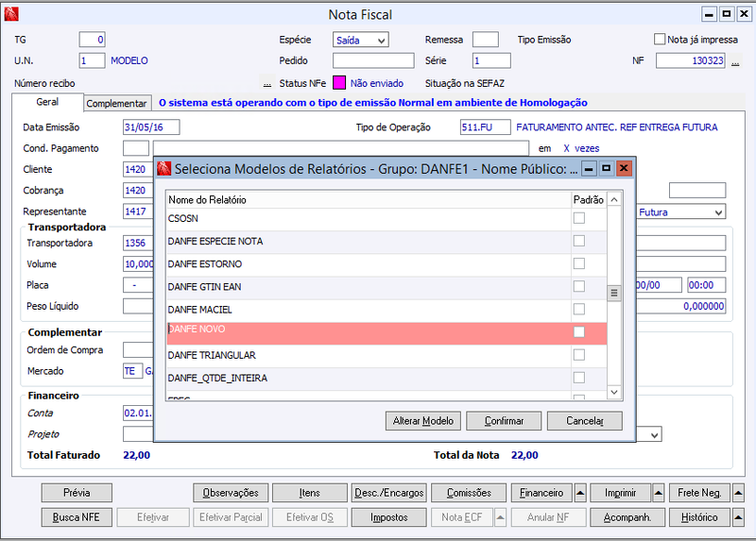The width and height of the screenshot is (756, 541).
Task: Click the Padrão column header
Action: [589, 200]
